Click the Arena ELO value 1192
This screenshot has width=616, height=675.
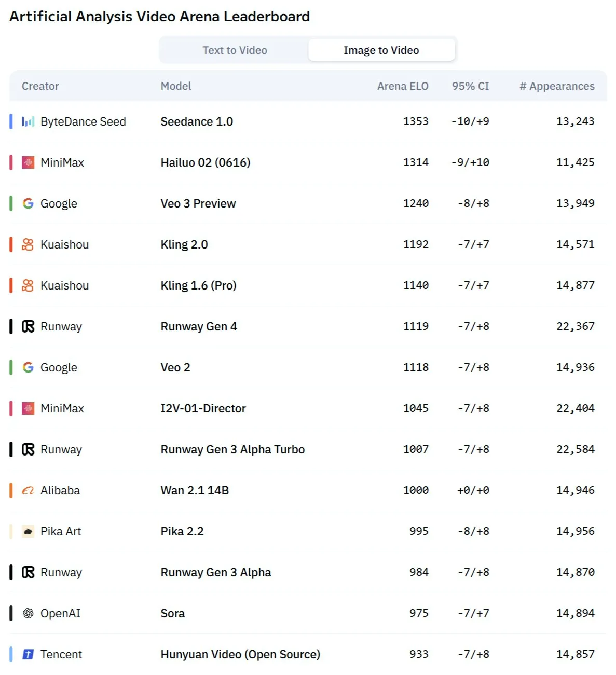(x=416, y=244)
